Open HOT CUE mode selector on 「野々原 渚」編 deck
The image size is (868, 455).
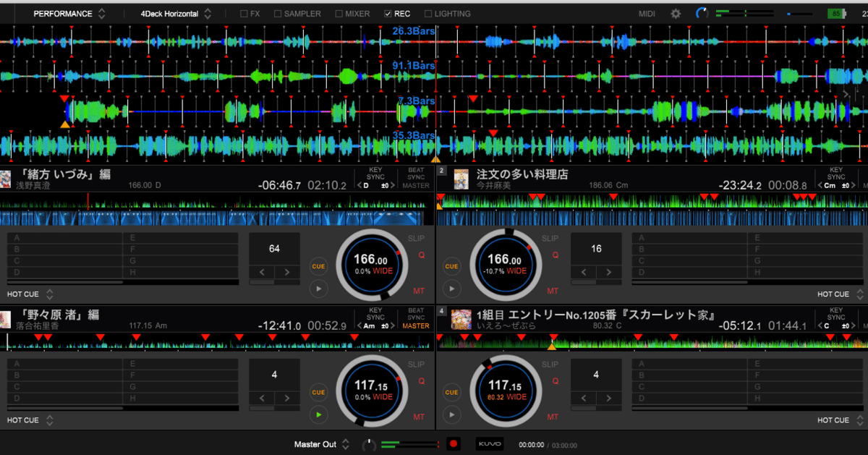point(30,420)
